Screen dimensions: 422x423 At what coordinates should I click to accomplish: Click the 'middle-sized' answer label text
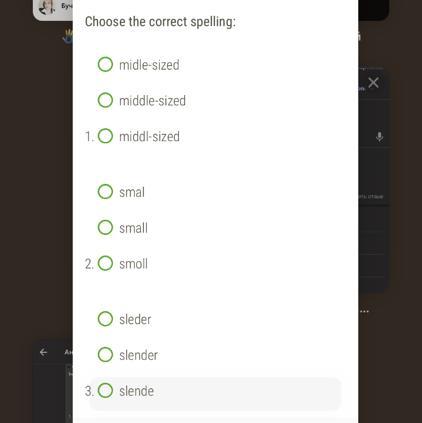(152, 101)
